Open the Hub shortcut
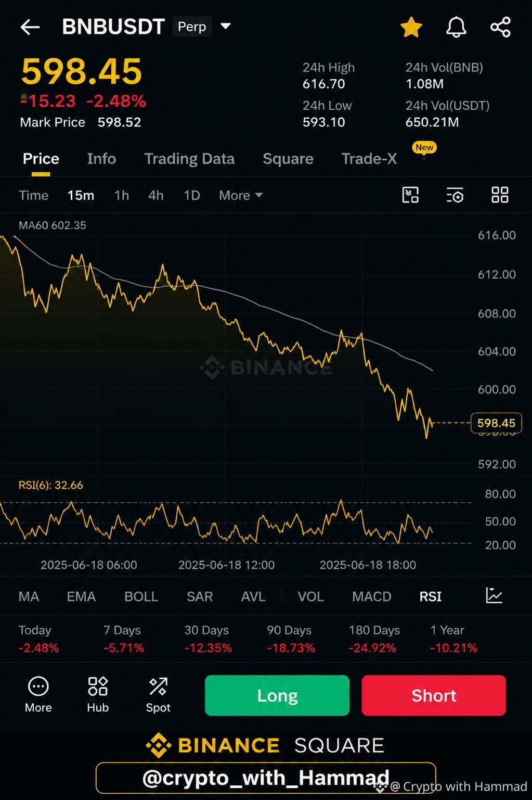Viewport: 532px width, 800px height. [98, 695]
